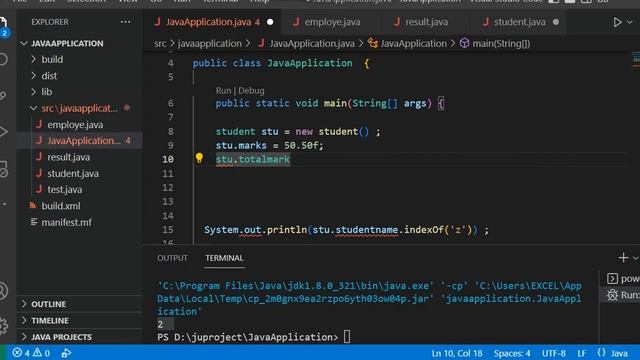Open the new terminal dropdown chevron

point(635,258)
